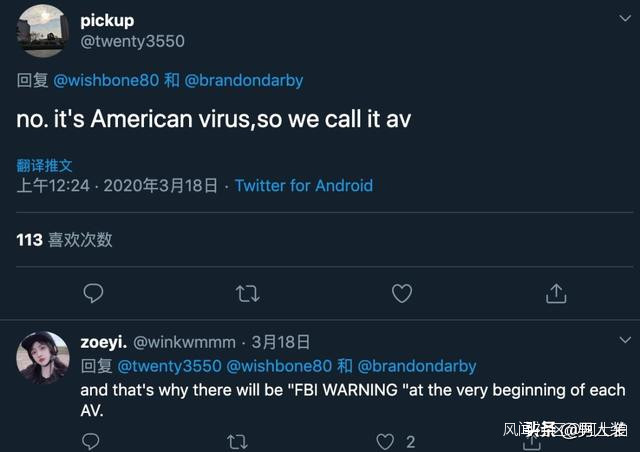Share pickup's tweet via share icon
The image size is (640, 452).
[x=556, y=293]
